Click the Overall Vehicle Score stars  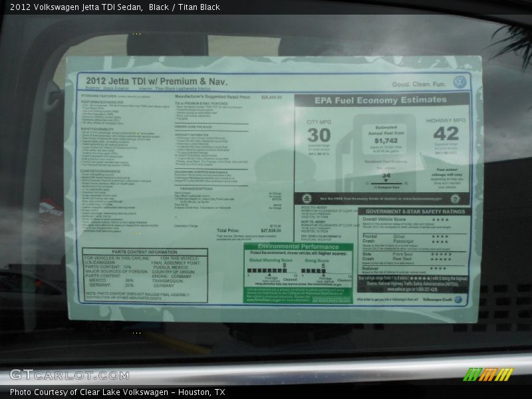(441, 220)
